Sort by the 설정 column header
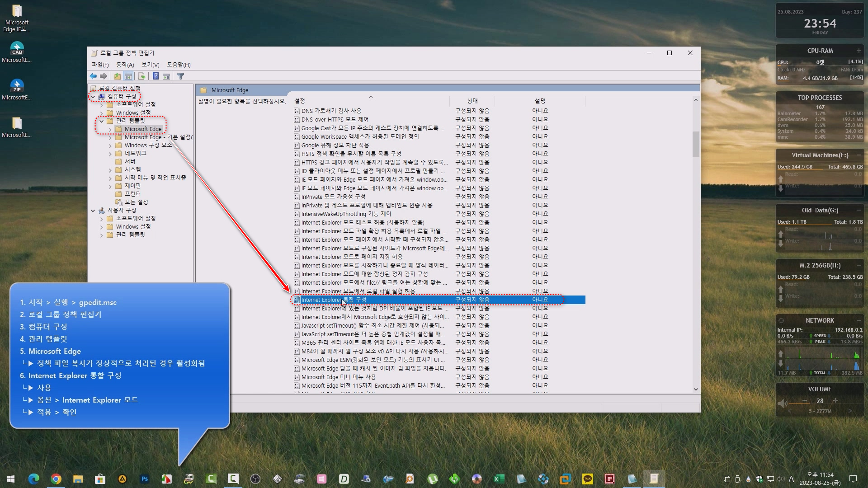Viewport: 868px width, 488px height. 371,101
